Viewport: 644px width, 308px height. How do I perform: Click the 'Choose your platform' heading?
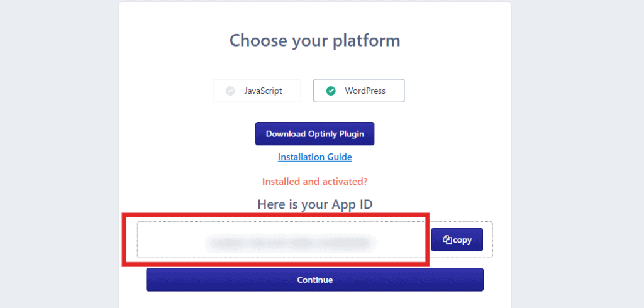314,41
